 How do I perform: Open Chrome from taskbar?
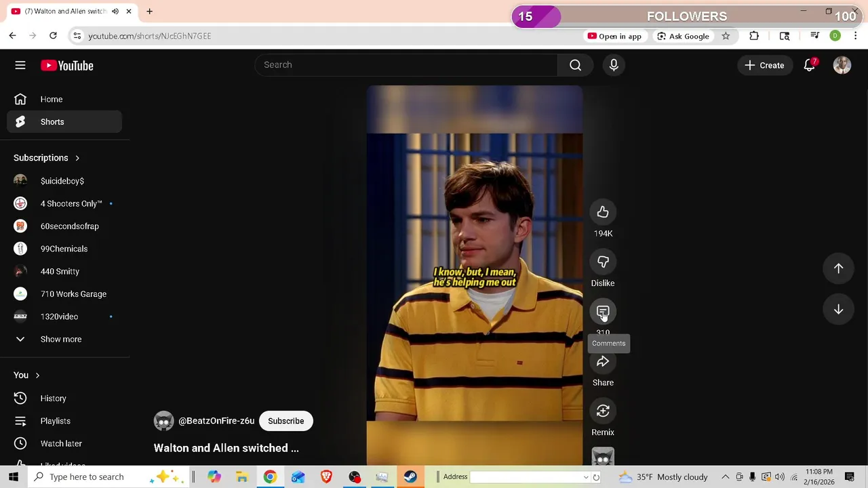point(270,477)
